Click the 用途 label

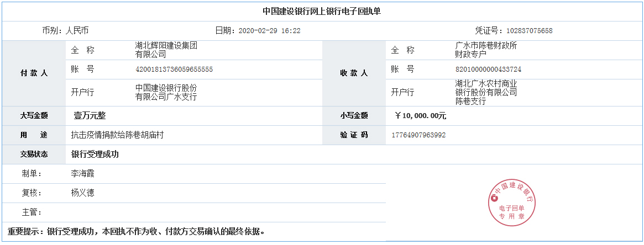point(34,135)
